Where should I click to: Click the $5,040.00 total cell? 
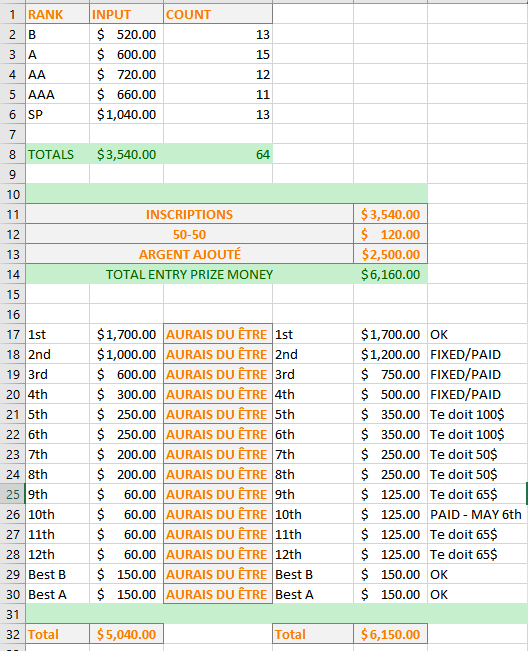coord(126,634)
